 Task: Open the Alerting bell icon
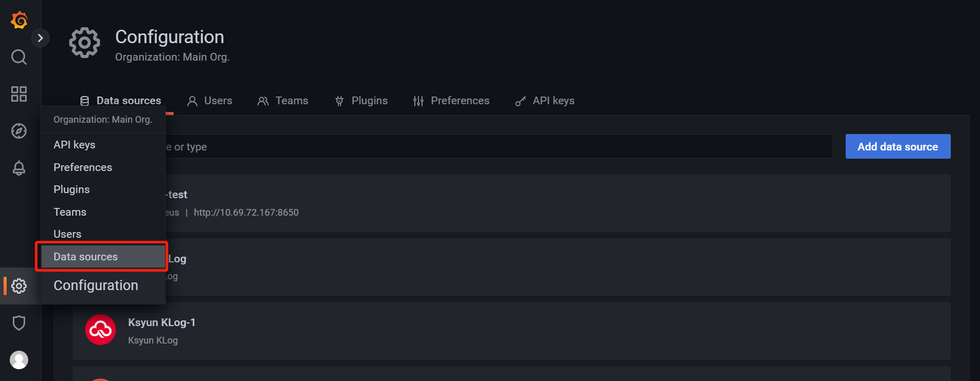point(19,168)
